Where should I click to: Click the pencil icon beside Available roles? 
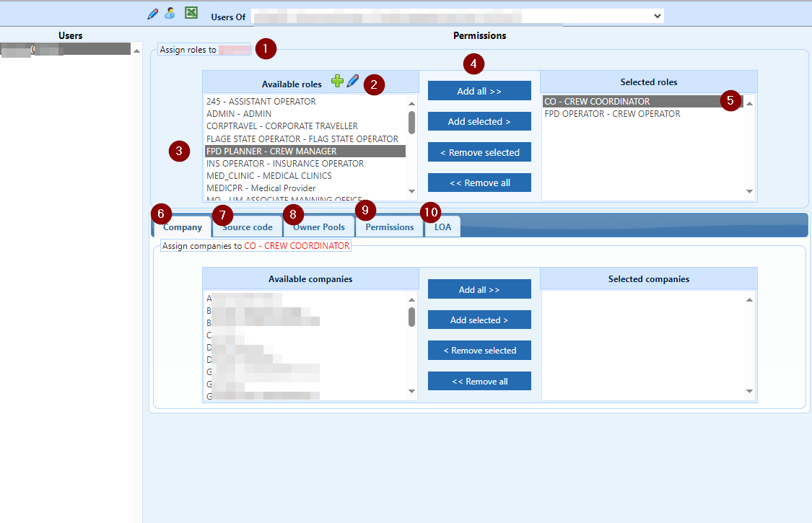point(352,82)
